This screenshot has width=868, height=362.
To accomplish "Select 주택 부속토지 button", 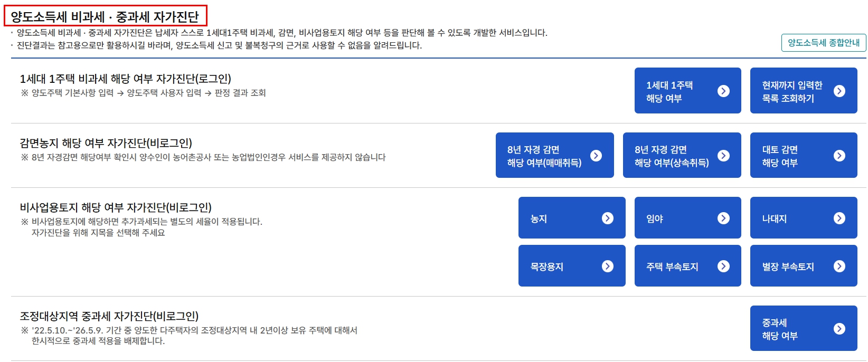I will click(687, 266).
